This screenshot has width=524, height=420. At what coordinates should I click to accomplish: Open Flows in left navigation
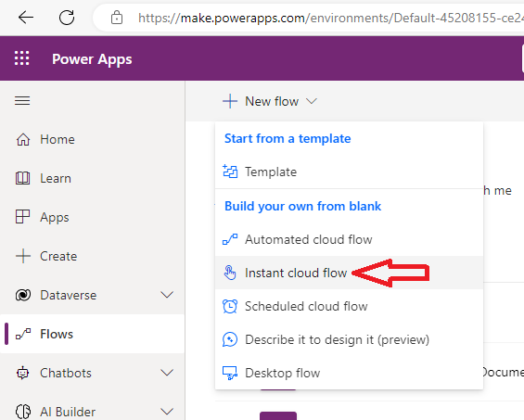point(57,334)
